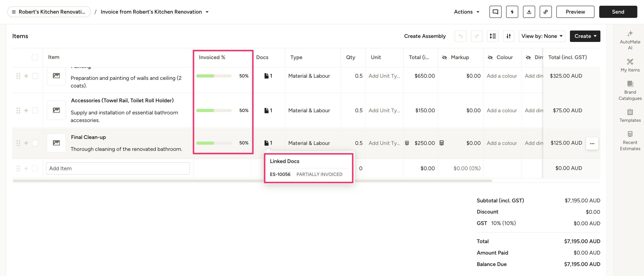Open the Actions dropdown
Screen dimensions: 644x276
pyautogui.click(x=467, y=12)
